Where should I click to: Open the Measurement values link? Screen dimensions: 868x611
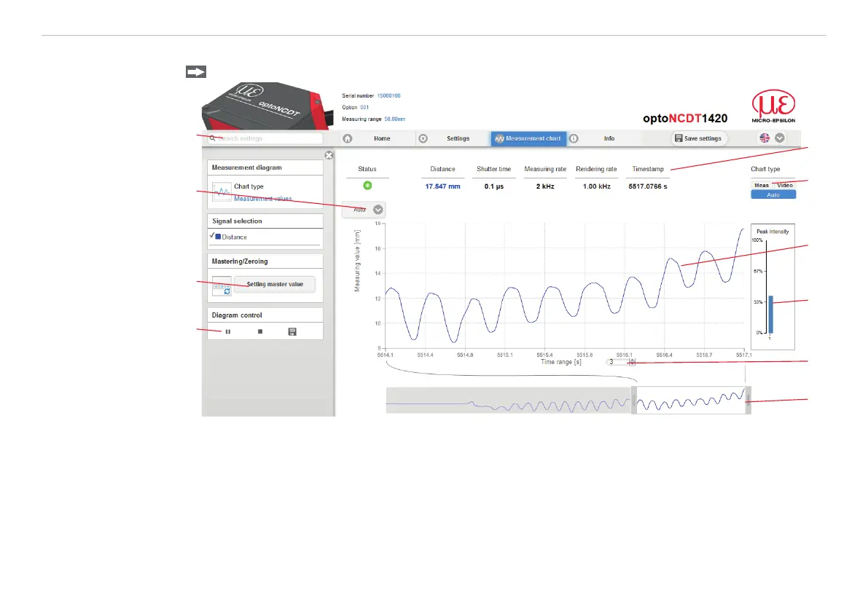[262, 199]
